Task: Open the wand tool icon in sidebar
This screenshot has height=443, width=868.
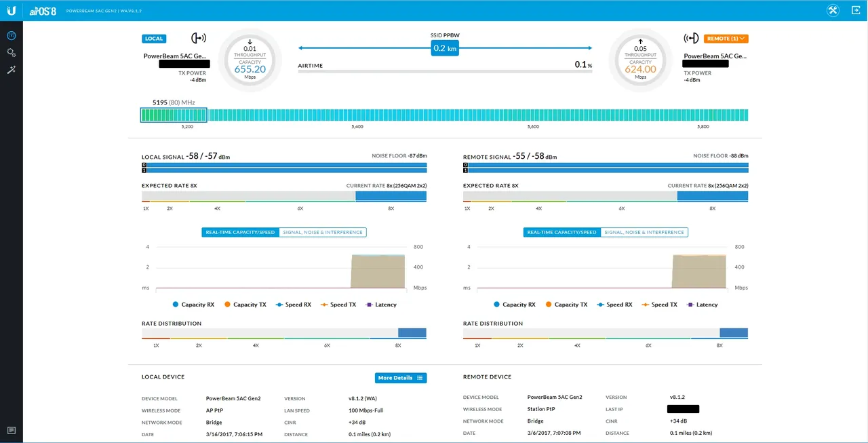Action: (x=12, y=70)
